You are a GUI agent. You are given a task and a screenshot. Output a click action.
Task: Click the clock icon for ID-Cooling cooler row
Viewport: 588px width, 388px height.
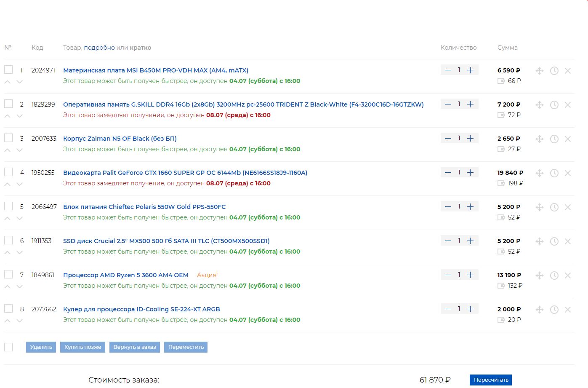click(x=554, y=310)
